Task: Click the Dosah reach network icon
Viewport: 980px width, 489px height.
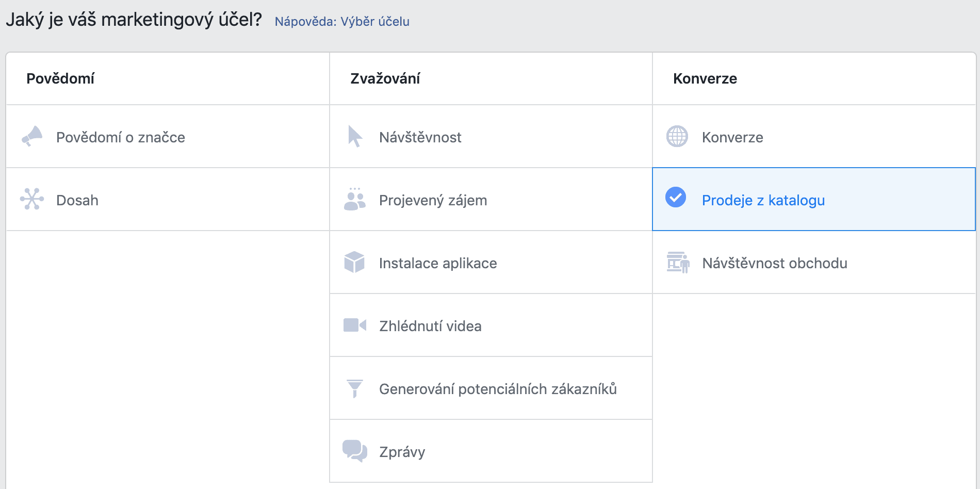Action: pos(32,199)
